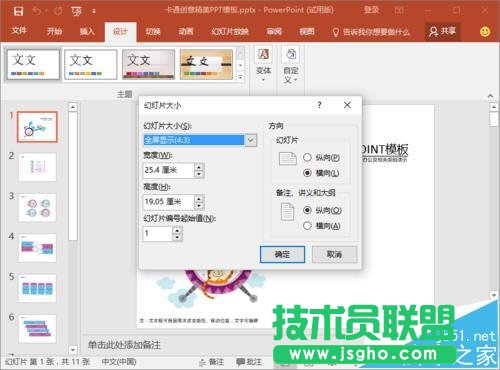Switch to the 插入 ribbon tab
Screen dimensions: 500x370
87,31
